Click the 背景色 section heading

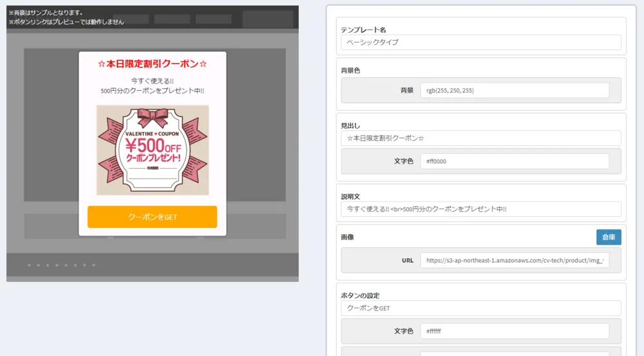350,70
